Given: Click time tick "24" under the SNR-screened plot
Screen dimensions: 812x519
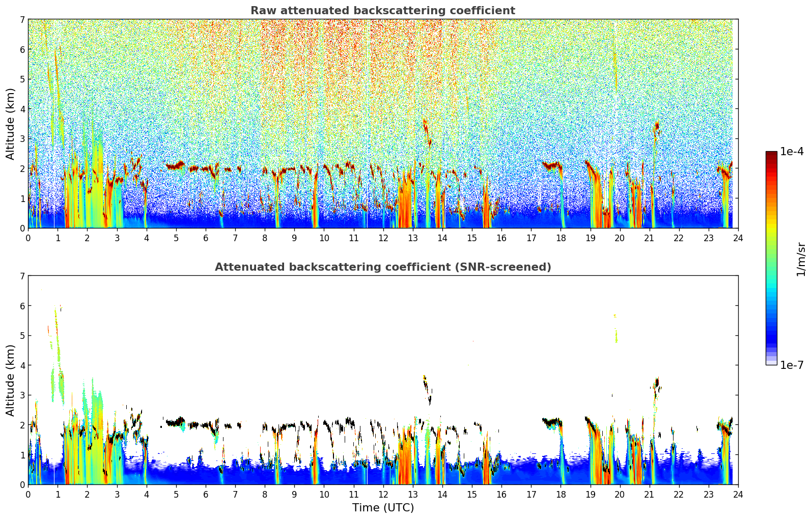Looking at the screenshot, I should (738, 494).
